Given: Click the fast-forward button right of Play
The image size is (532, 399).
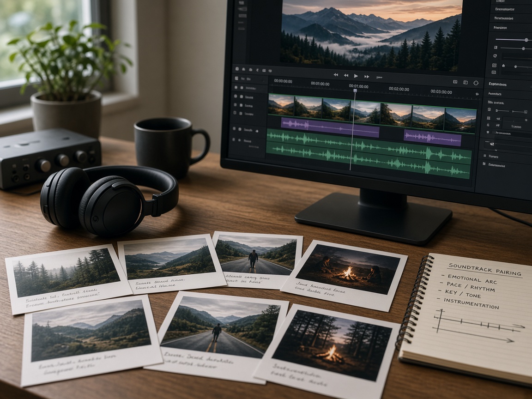Looking at the screenshot, I should (367, 77).
